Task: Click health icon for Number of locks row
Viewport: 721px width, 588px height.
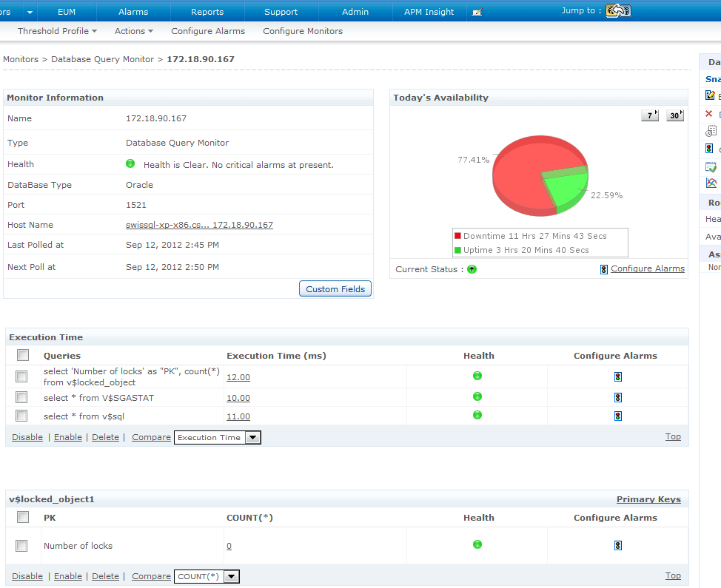Action: tap(477, 545)
